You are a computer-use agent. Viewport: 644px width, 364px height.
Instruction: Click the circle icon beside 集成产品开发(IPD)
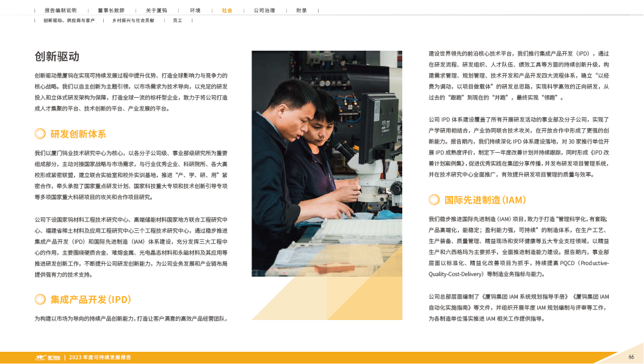coord(40,299)
